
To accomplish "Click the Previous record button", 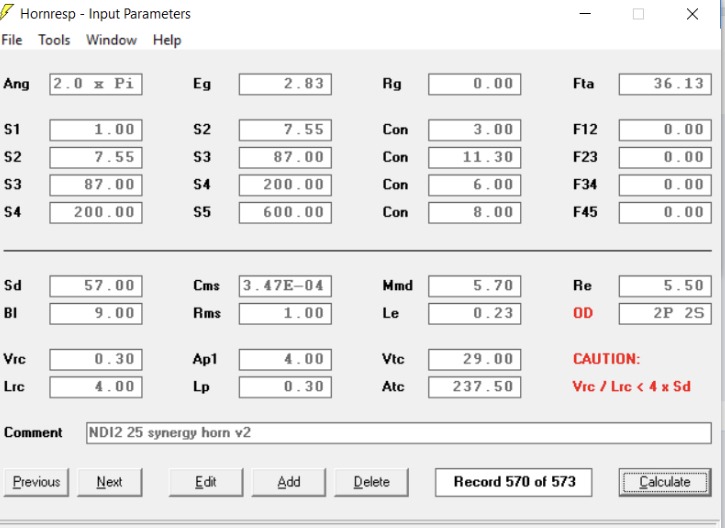I will click(36, 482).
